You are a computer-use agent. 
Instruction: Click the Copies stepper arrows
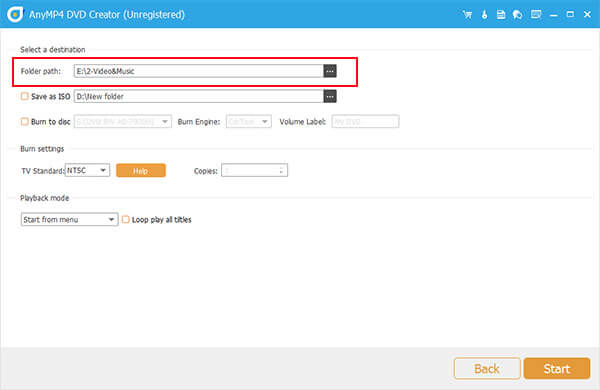coord(281,170)
